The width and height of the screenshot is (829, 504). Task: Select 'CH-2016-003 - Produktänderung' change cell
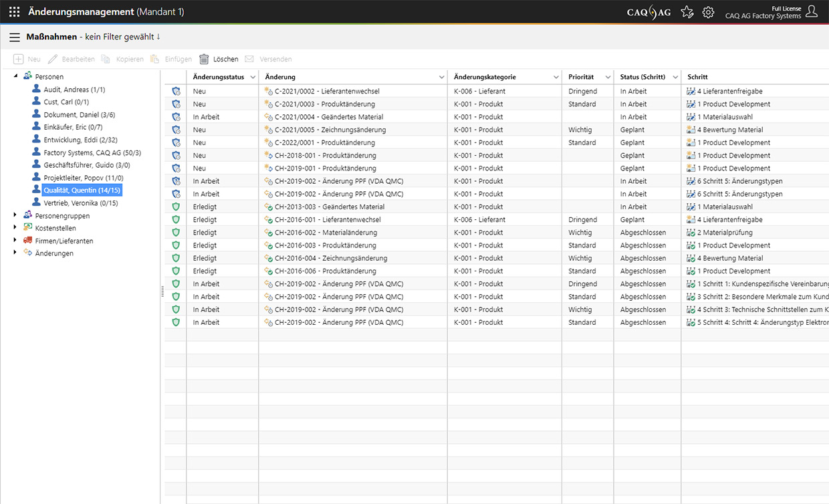[x=353, y=245]
